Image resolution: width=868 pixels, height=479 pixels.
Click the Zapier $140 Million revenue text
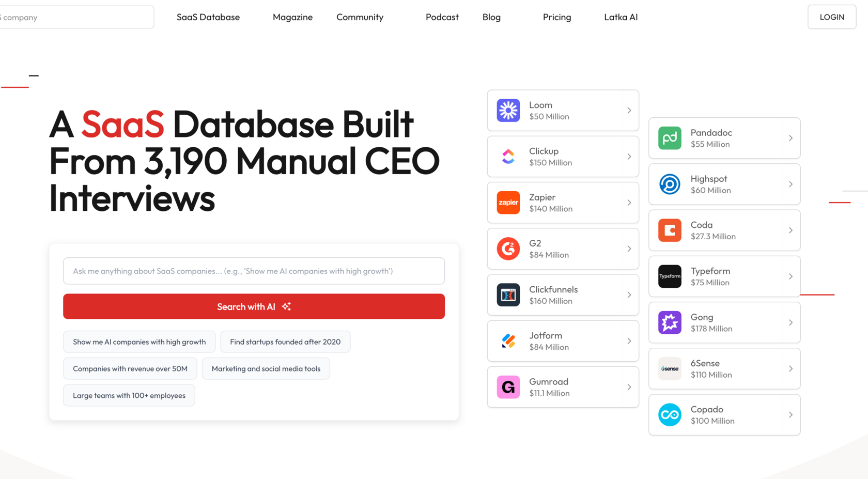(x=551, y=209)
